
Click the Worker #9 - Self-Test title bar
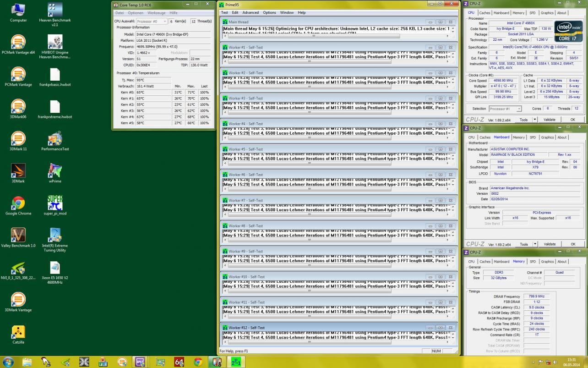339,251
